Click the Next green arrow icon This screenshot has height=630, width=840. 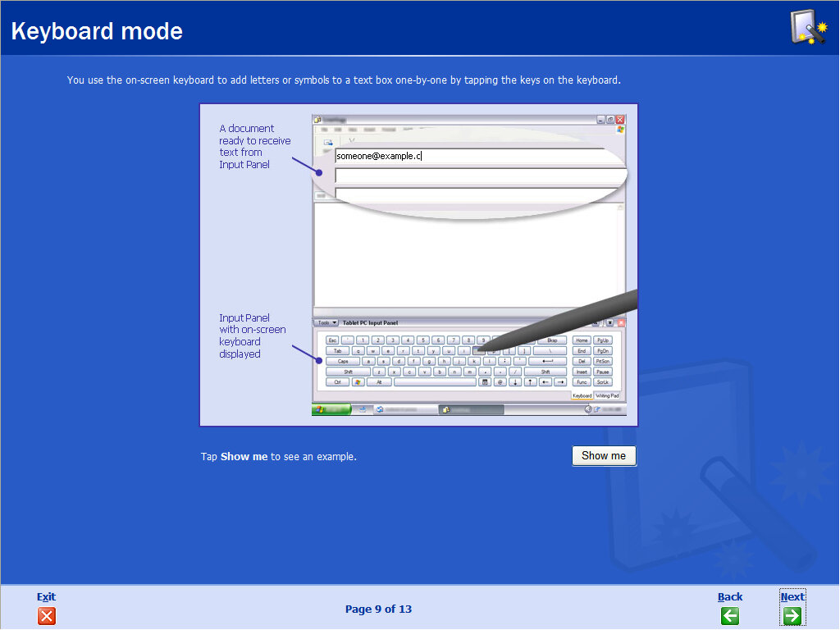coord(792,616)
